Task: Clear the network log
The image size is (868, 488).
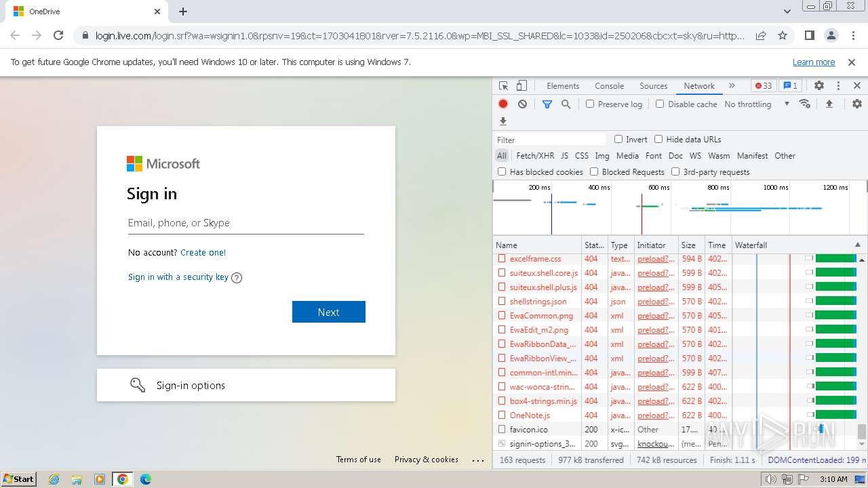Action: click(522, 104)
